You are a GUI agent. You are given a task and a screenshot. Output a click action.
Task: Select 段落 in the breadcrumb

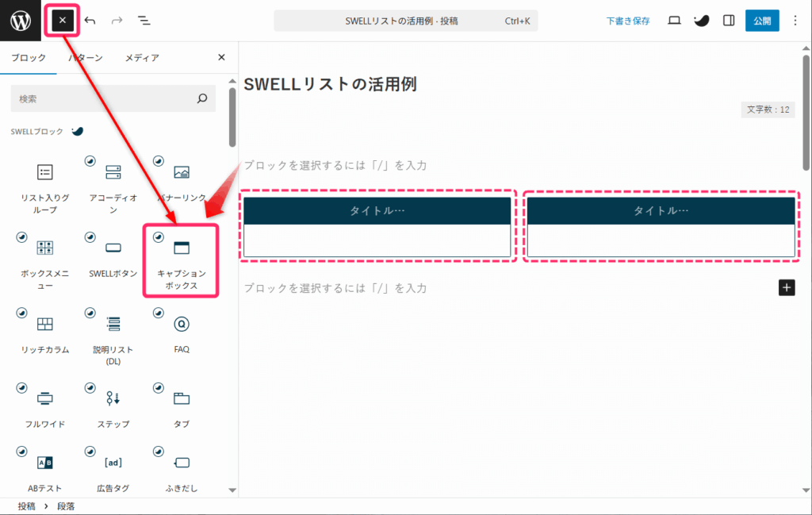pyautogui.click(x=66, y=507)
